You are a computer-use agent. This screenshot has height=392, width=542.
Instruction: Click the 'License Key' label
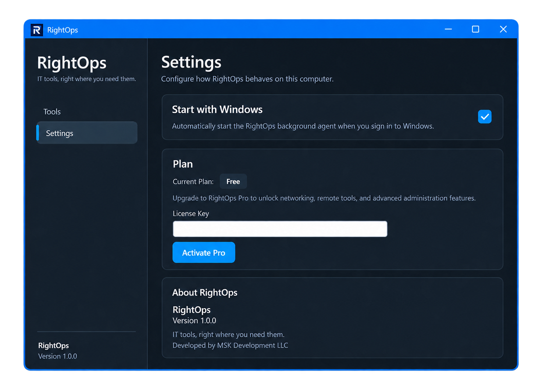coord(191,213)
